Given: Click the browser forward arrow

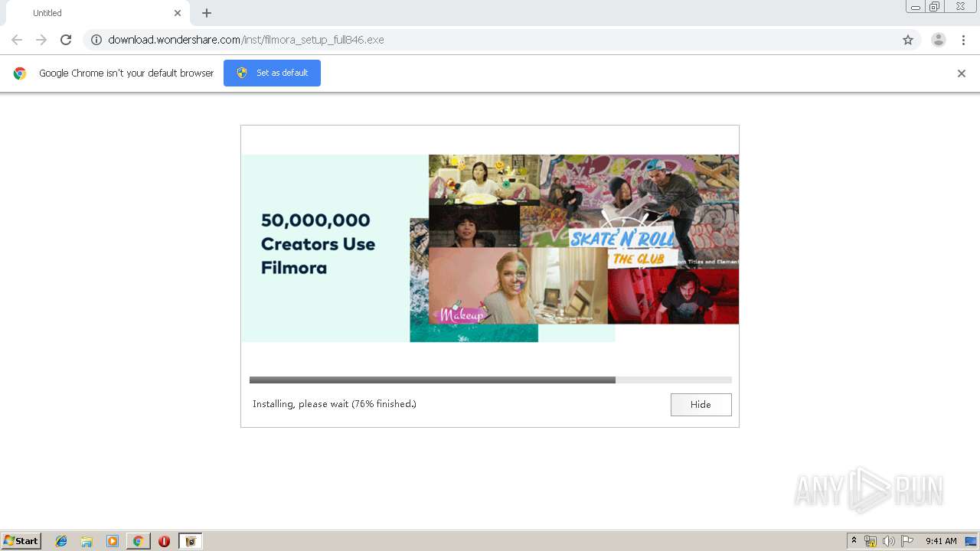Looking at the screenshot, I should (x=41, y=40).
